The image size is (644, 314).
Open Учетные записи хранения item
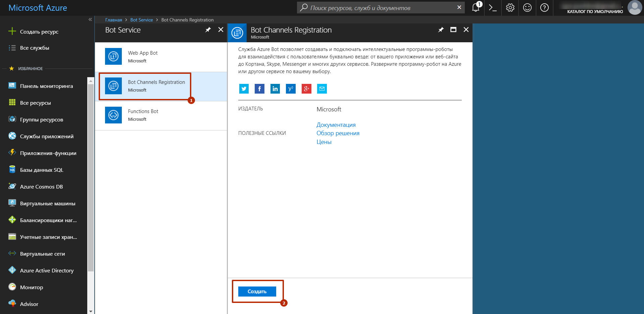pyautogui.click(x=48, y=237)
